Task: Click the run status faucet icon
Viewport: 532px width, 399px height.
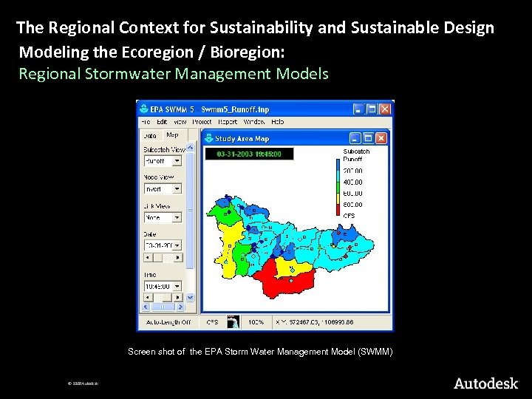Action: (x=233, y=322)
